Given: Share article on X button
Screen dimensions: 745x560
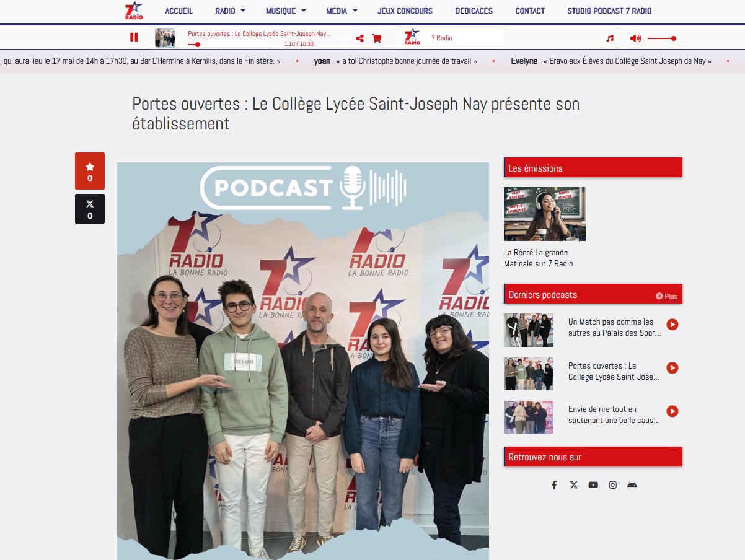Looking at the screenshot, I should (x=90, y=209).
